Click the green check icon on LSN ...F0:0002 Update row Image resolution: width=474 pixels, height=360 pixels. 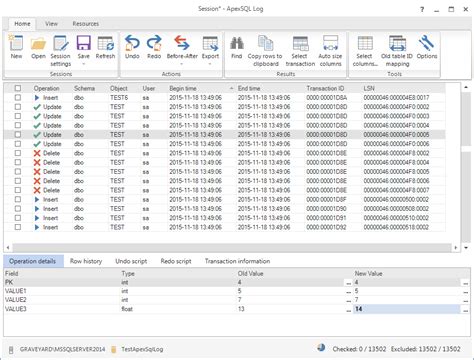click(x=37, y=107)
